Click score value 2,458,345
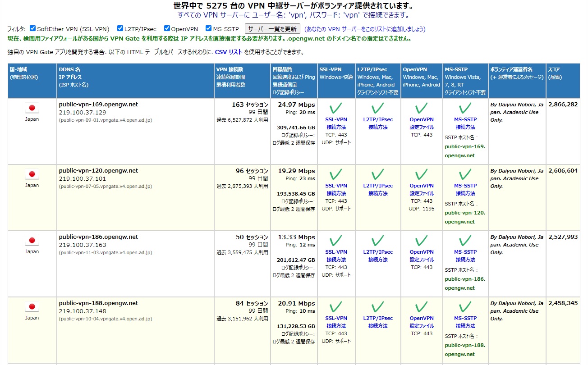This screenshot has width=588, height=365. [x=563, y=303]
